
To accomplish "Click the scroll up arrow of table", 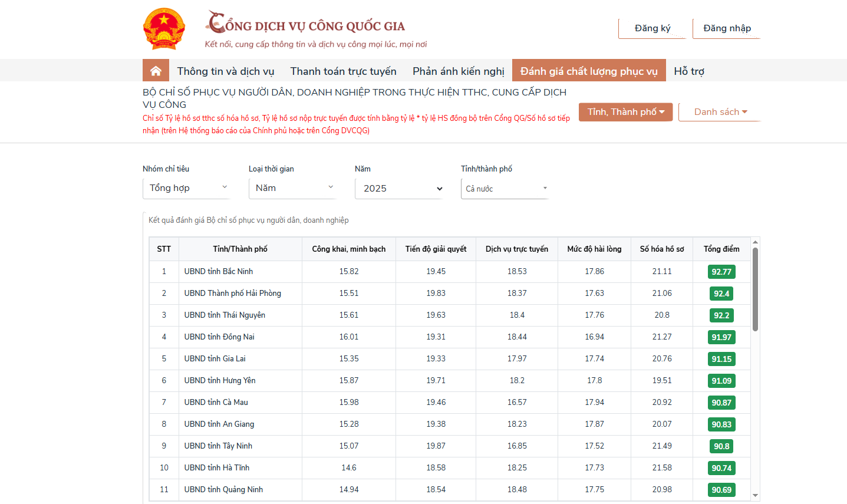I will [x=755, y=242].
